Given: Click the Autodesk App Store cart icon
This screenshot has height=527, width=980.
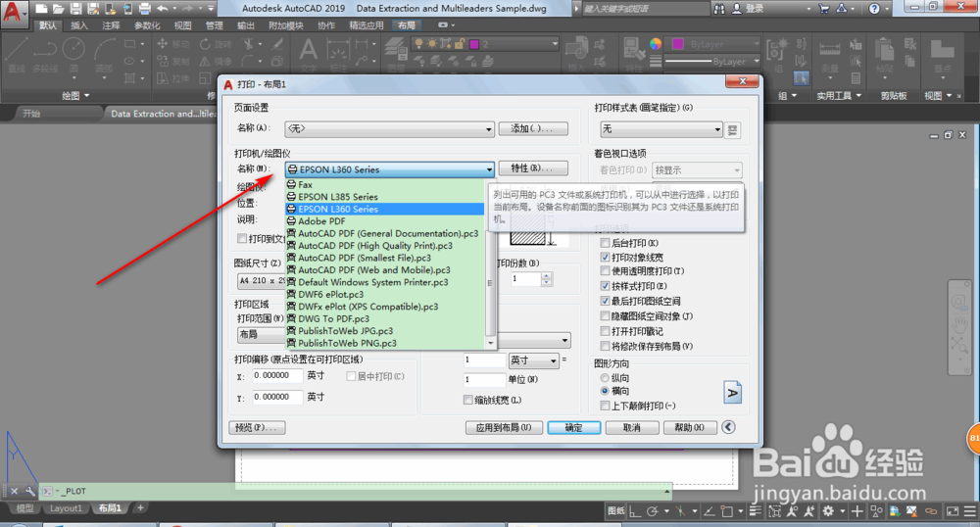Looking at the screenshot, I should click(824, 9).
